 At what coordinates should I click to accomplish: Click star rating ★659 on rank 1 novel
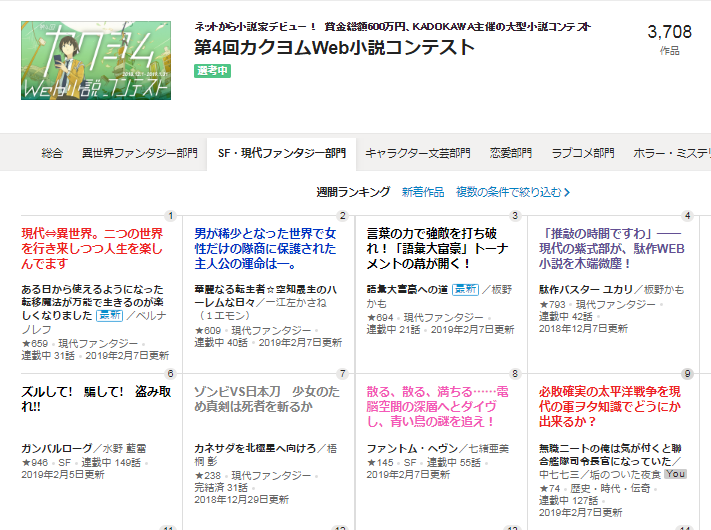coord(34,344)
